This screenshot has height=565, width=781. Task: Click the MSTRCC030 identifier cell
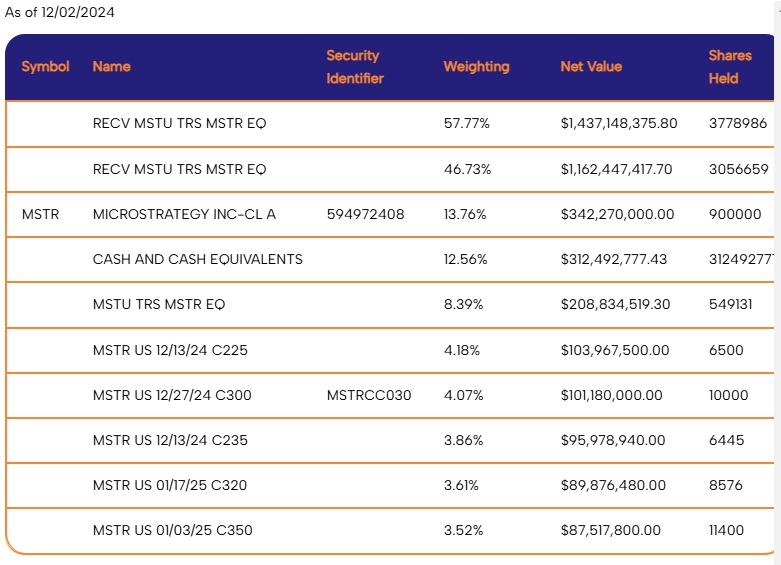coord(369,396)
